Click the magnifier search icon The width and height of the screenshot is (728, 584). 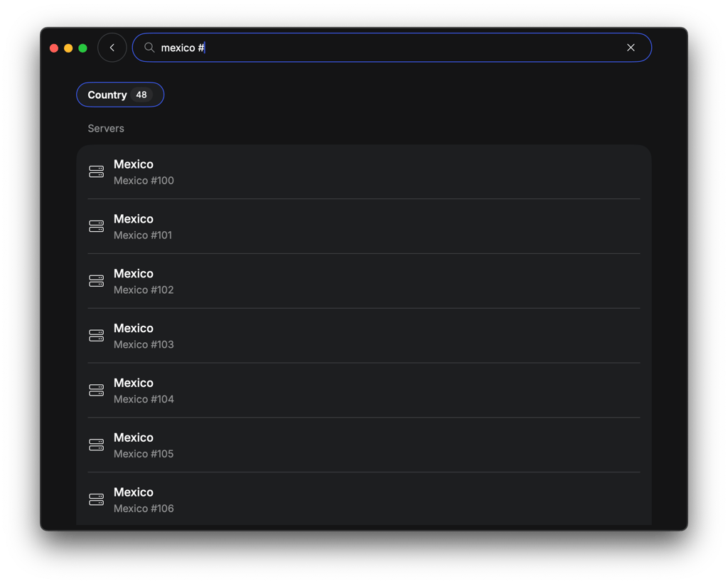coord(149,48)
